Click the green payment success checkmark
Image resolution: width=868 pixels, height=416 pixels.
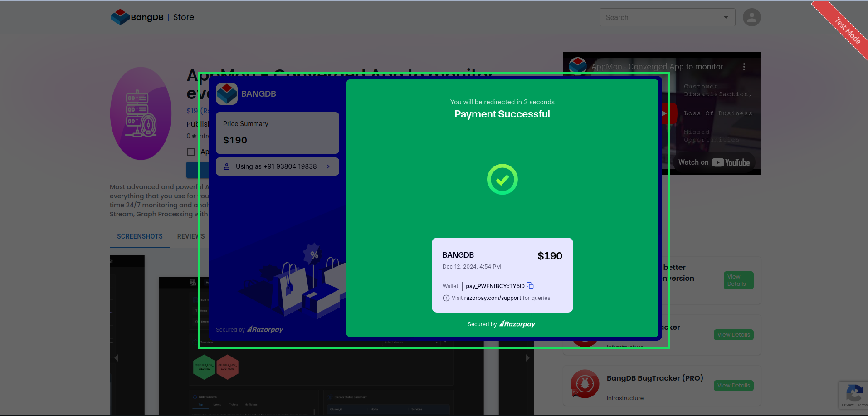(x=502, y=179)
